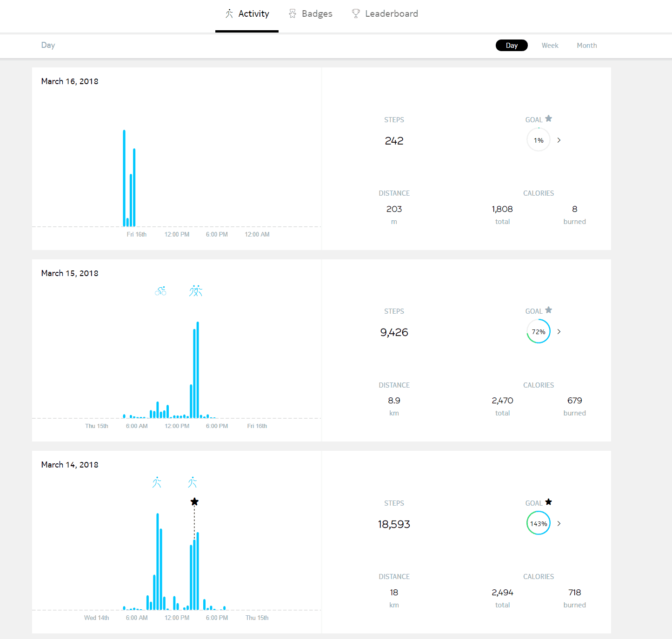Screen dimensions: 672x639
Task: Select the second running icon on March 14
Action: point(193,482)
